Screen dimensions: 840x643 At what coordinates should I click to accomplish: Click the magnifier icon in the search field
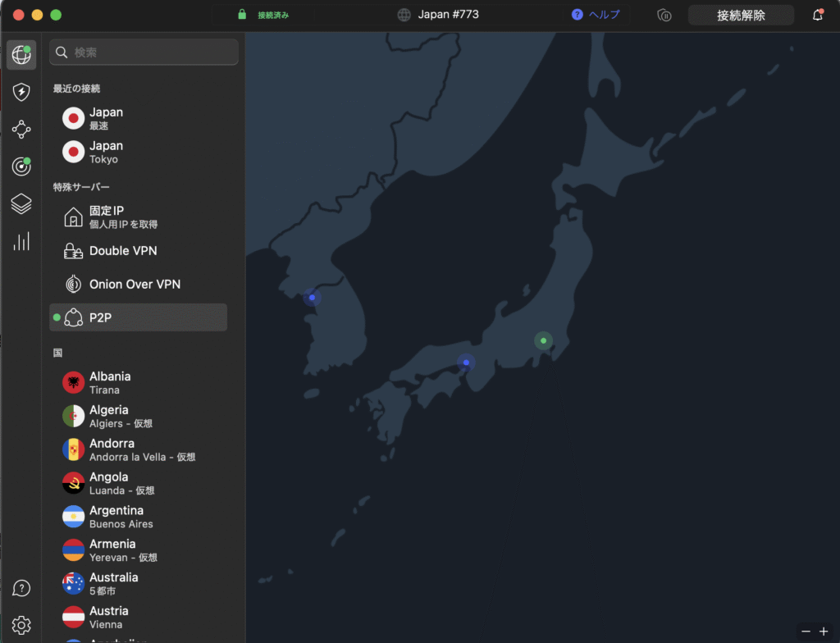pos(62,52)
